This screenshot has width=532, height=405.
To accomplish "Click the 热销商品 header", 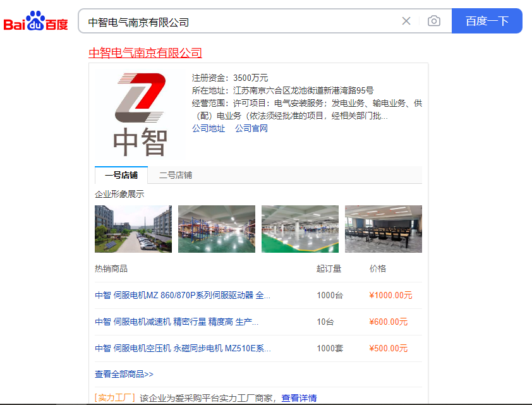I will tap(111, 269).
